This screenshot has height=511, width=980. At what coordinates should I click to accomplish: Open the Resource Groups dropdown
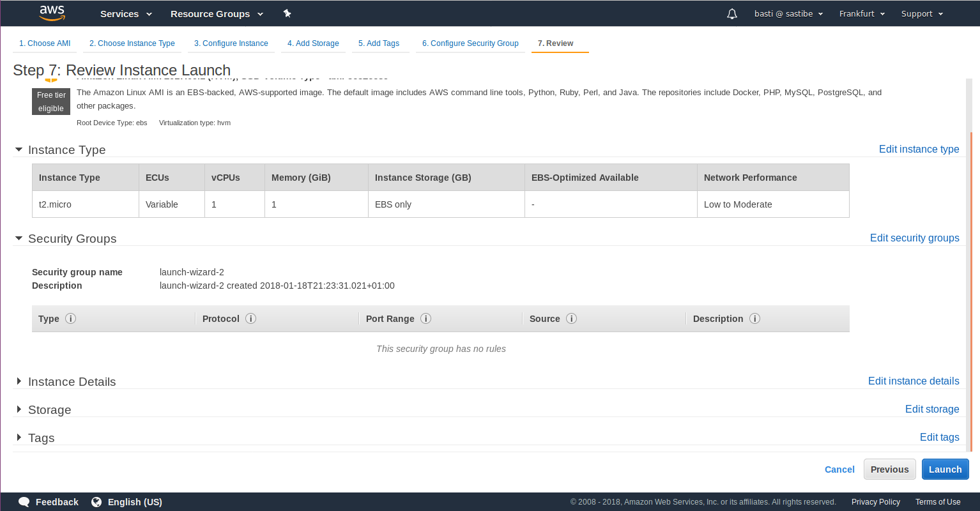coord(217,13)
